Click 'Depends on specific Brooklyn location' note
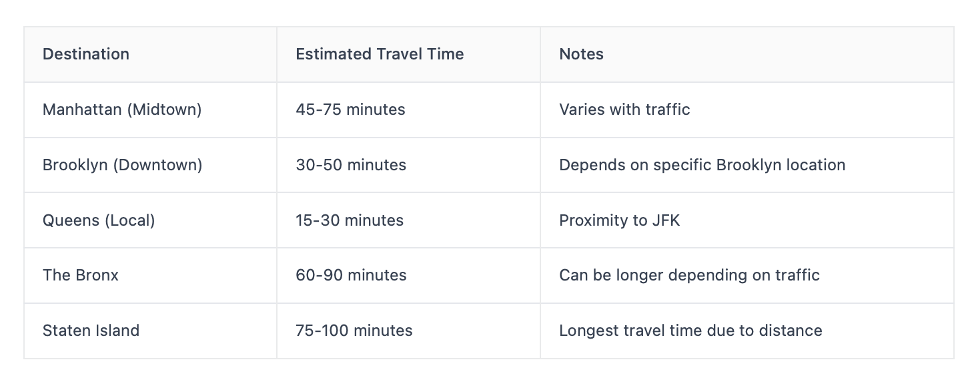Viewport: 980px width, 382px height. click(702, 165)
